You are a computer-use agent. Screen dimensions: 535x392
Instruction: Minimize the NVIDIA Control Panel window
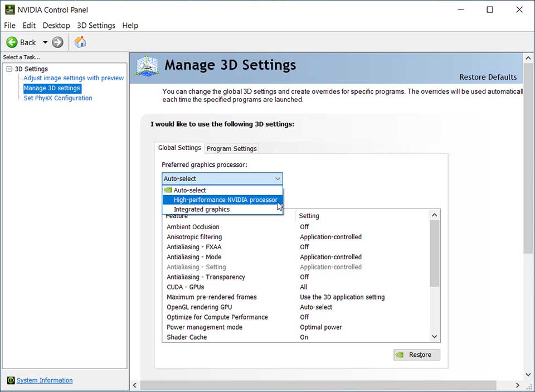point(461,9)
